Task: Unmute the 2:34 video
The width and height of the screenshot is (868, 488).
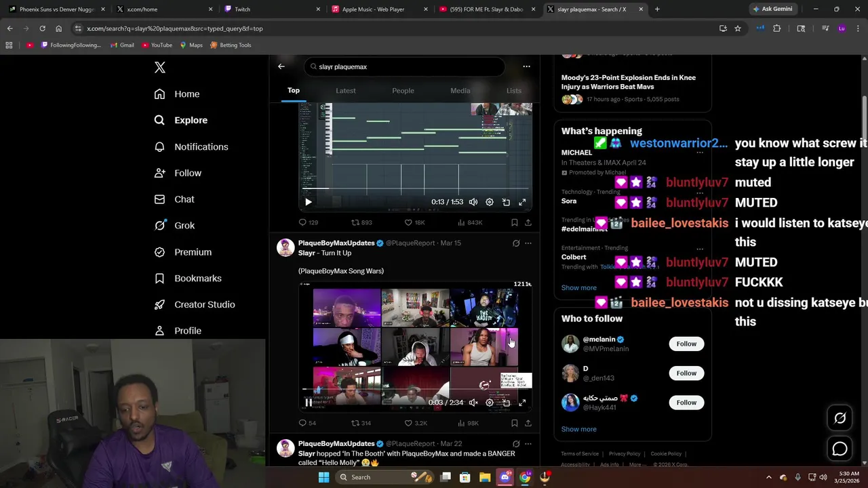Action: [473, 403]
